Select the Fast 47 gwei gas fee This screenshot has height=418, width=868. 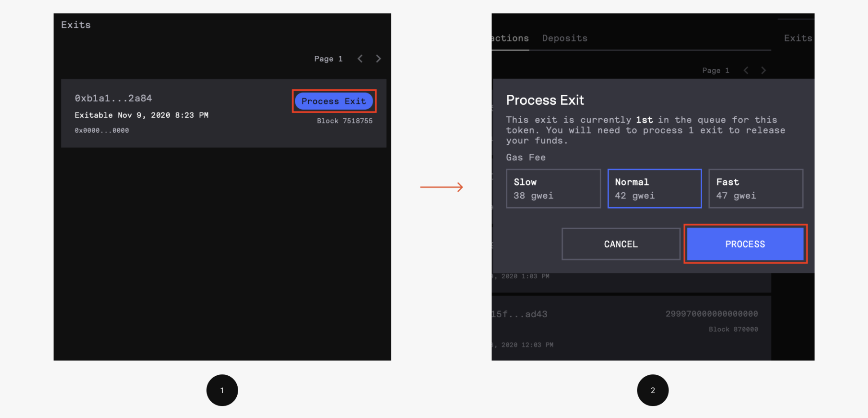pos(756,189)
